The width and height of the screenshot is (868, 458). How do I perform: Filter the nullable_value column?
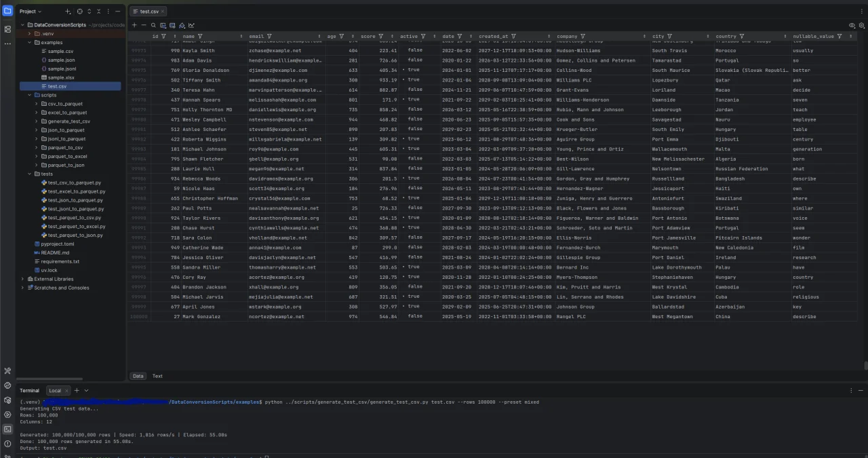point(840,37)
